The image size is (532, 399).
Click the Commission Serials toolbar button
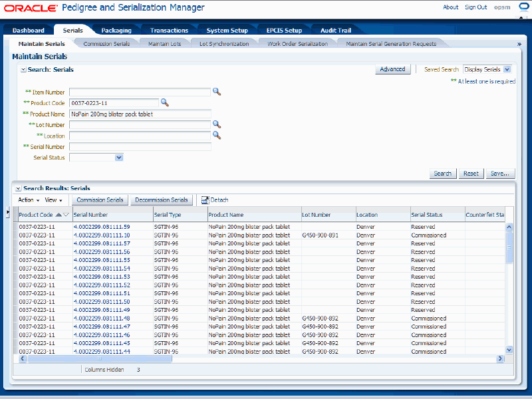point(100,200)
